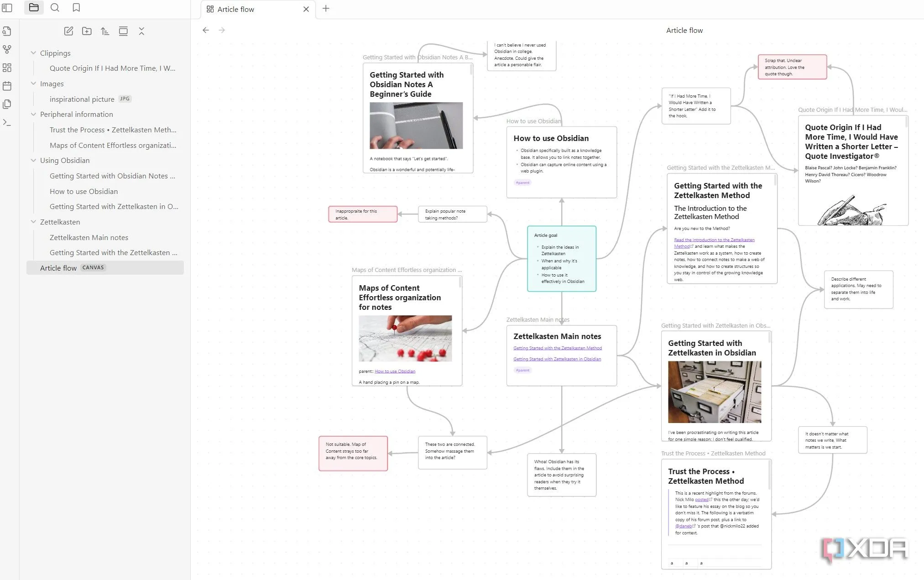The width and height of the screenshot is (924, 580).
Task: Collapse all folders in explorer
Action: coord(141,31)
